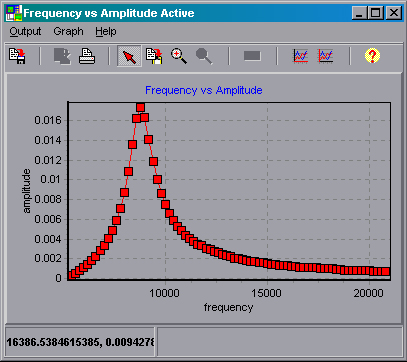Viewport: 407px width, 362px height.
Task: Click the first line-chart style icon
Action: pyautogui.click(x=301, y=56)
